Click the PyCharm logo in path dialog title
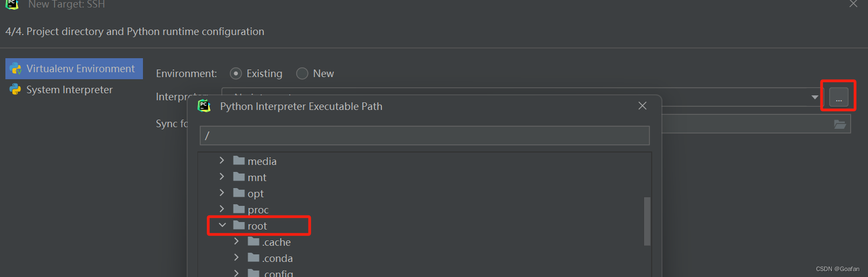 click(204, 106)
